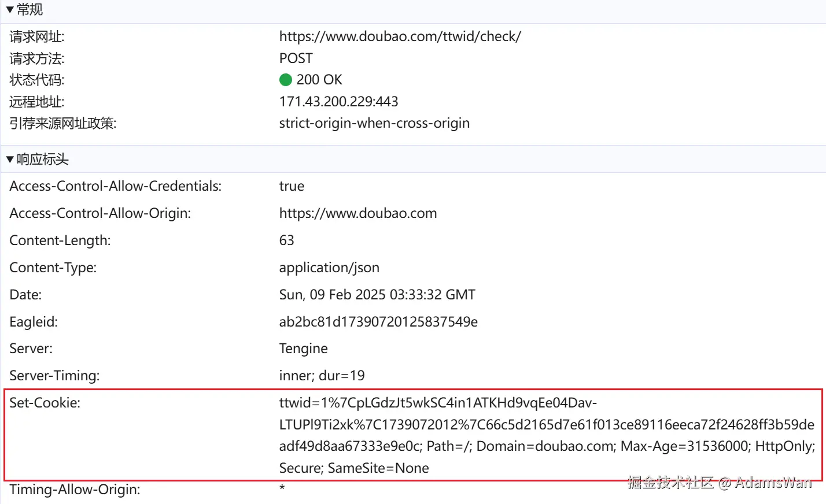Click the 请求网址 label
Viewport: 826px width, 504px height.
37,37
